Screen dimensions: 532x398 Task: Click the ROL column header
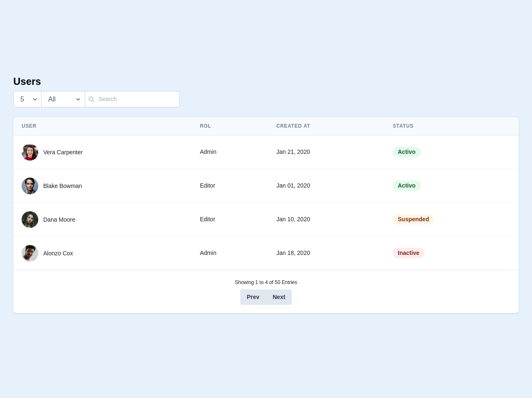coord(205,126)
